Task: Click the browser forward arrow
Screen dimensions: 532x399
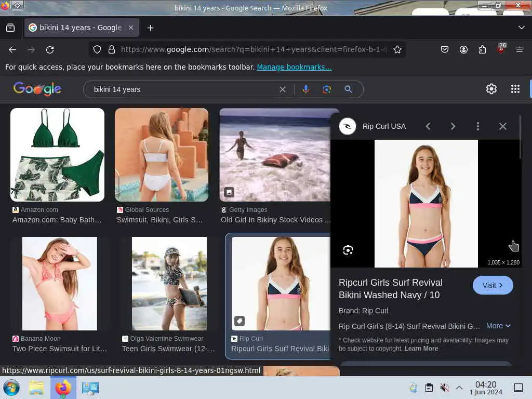Action: click(x=31, y=49)
